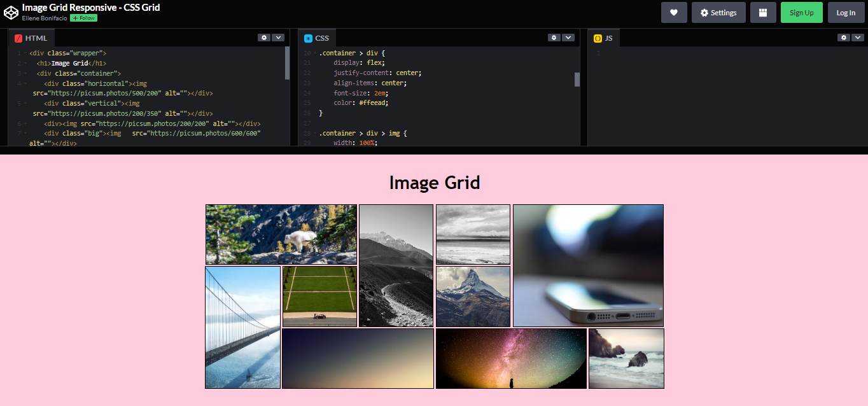Switch to the CSS editor tab

coord(322,38)
